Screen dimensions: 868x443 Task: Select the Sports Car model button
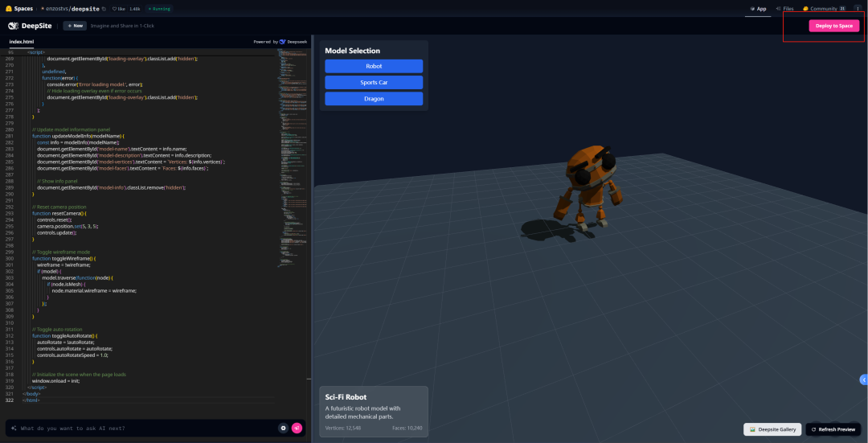click(374, 83)
